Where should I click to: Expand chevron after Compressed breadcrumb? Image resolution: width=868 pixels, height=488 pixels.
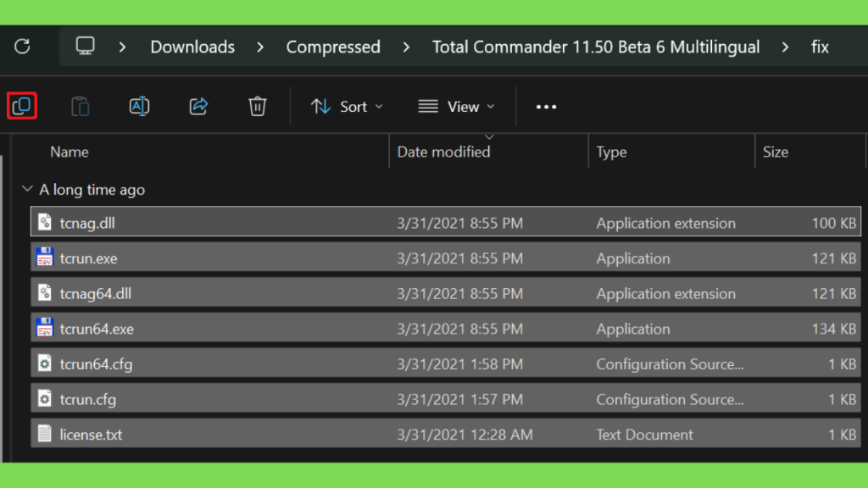[x=406, y=47]
